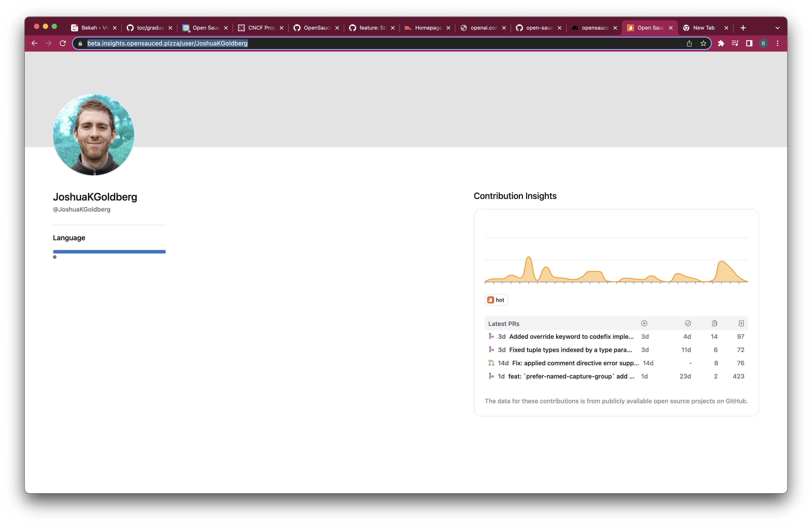Image resolution: width=812 pixels, height=526 pixels.
Task: Toggle the browser side panel icon
Action: coord(749,43)
